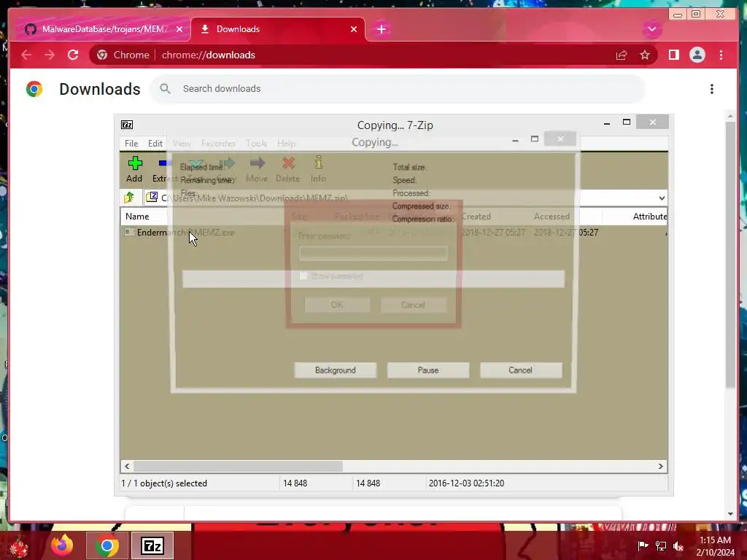Click the horizontal scrollbar thumb in 7-Zip

[x=238, y=466]
